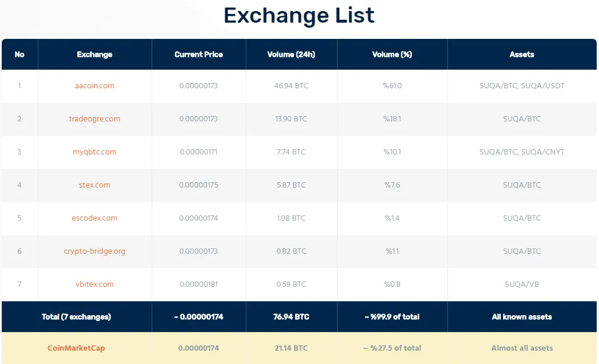Click the ~ %27.5 of total cell
This screenshot has height=364, width=599.
(x=392, y=348)
